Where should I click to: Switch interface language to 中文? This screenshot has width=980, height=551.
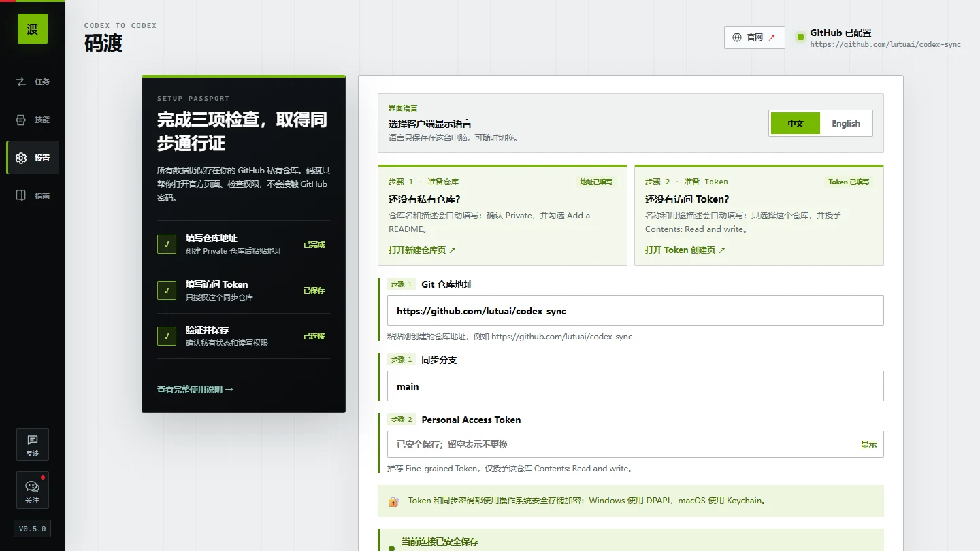click(x=796, y=124)
